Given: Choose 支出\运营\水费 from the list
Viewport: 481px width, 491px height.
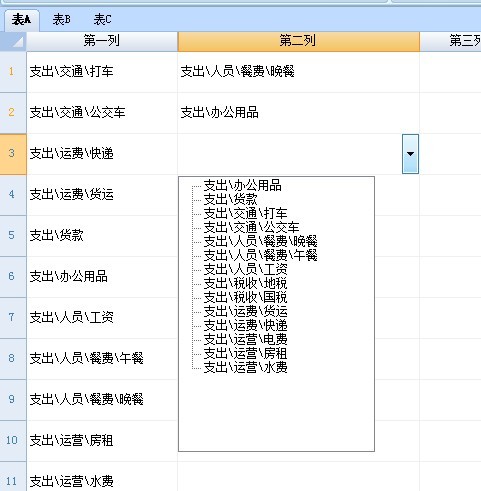Looking at the screenshot, I should pyautogui.click(x=245, y=367).
